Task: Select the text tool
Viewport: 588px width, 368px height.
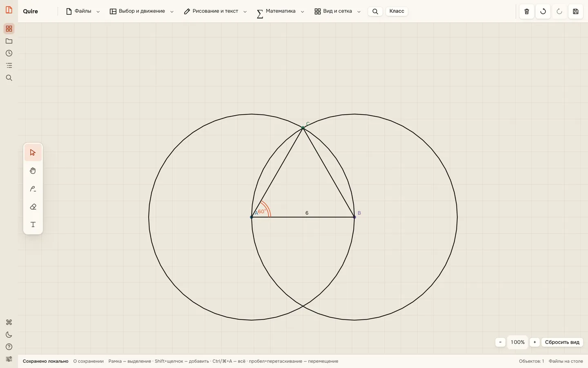Action: coord(33,224)
